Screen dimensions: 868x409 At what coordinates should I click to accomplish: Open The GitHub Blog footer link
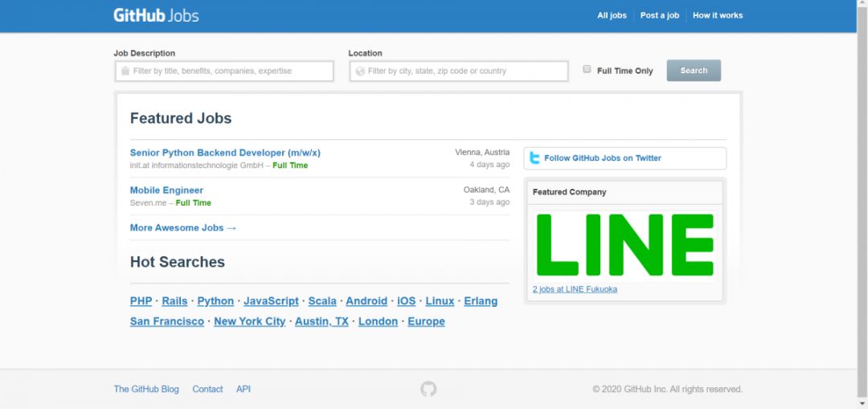click(147, 389)
